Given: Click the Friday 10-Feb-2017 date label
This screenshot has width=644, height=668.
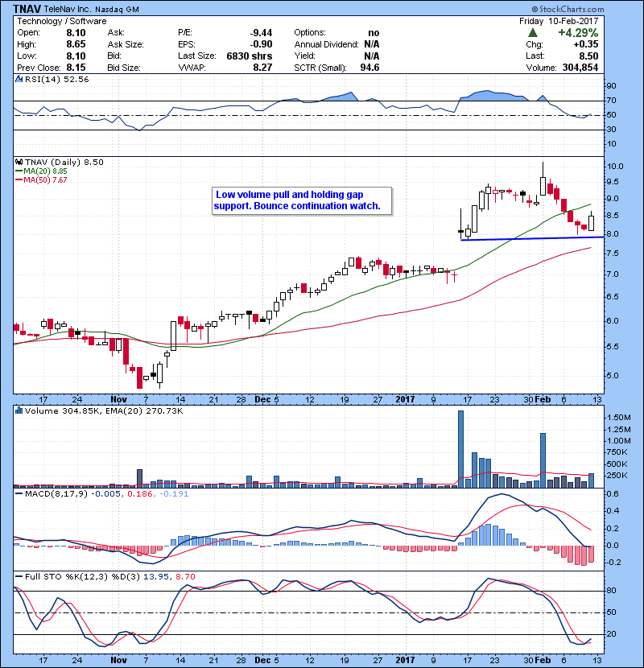Looking at the screenshot, I should point(559,21).
